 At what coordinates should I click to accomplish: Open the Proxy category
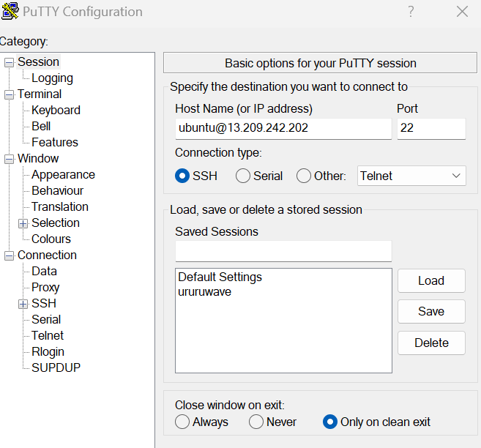pos(45,288)
